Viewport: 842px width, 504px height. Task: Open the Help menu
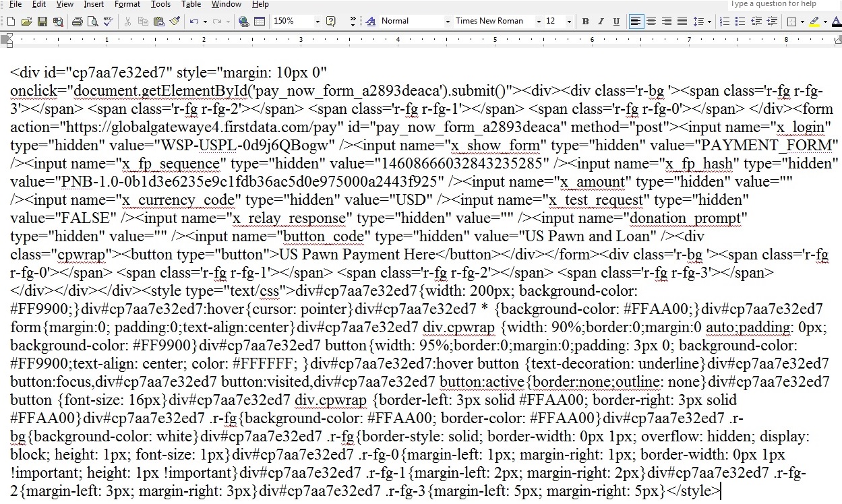coord(260,4)
